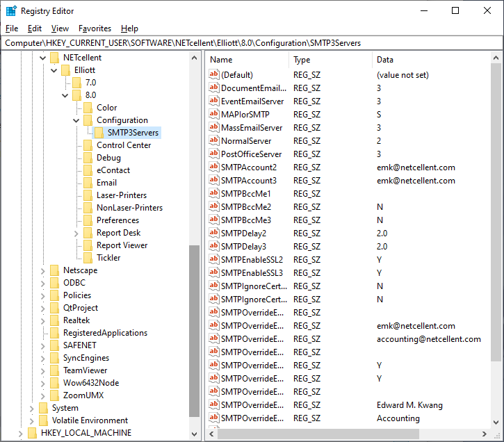Click the values pane scroll-right arrow
Image resolution: width=504 pixels, height=442 pixels.
[x=485, y=434]
